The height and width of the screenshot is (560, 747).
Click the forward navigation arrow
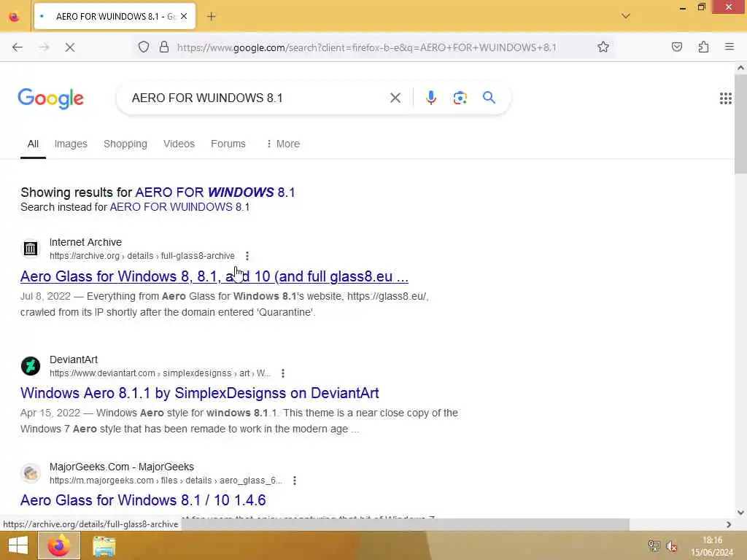44,47
